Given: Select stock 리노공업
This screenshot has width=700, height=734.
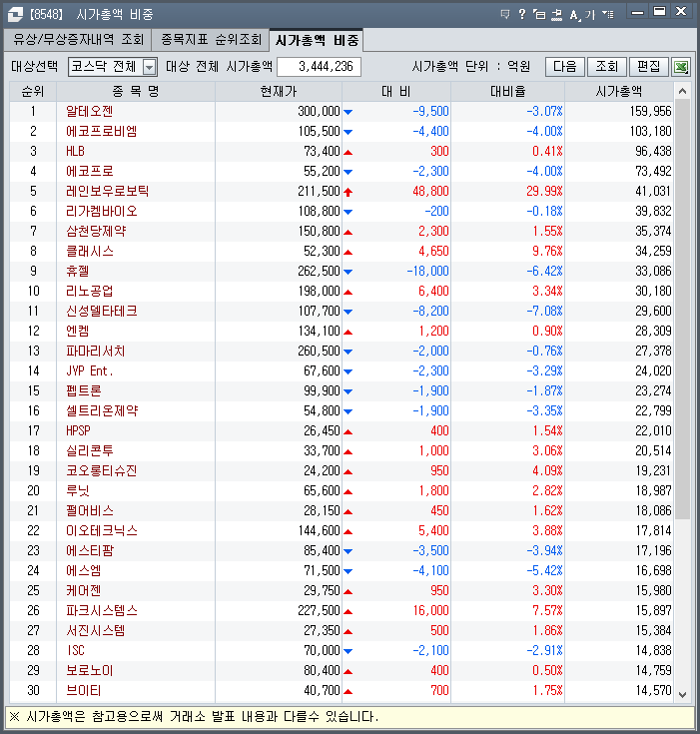Looking at the screenshot, I should pyautogui.click(x=90, y=292).
